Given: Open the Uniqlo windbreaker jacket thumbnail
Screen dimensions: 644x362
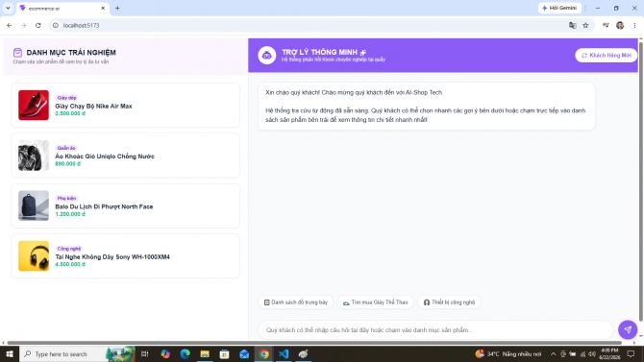Looking at the screenshot, I should point(34,156).
